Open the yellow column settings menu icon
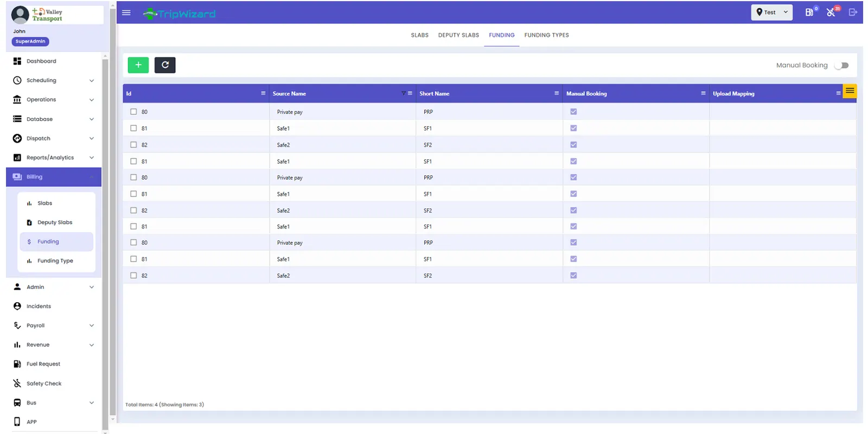The height and width of the screenshot is (434, 868). coord(850,91)
